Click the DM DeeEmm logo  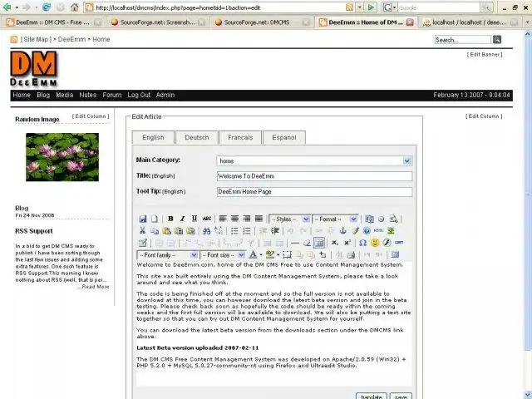coord(33,68)
